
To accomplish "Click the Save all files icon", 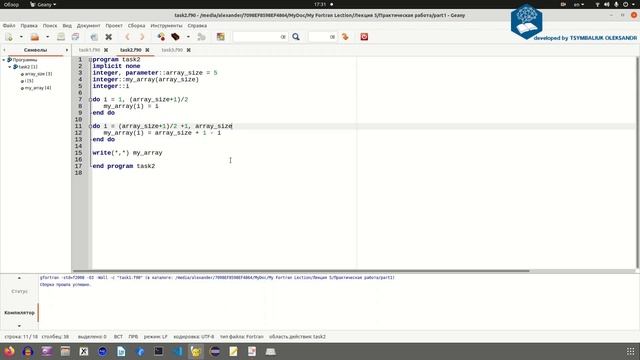I will [75, 37].
